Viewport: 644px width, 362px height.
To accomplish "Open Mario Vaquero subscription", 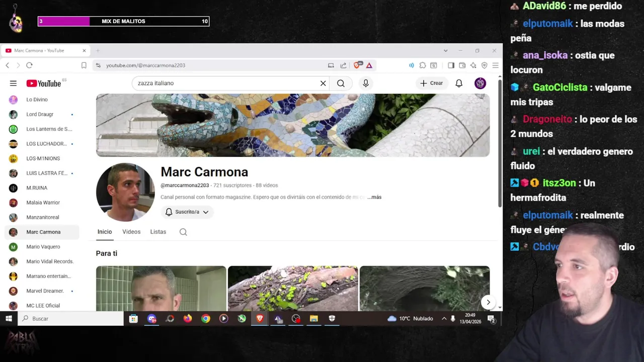I will 41,247.
